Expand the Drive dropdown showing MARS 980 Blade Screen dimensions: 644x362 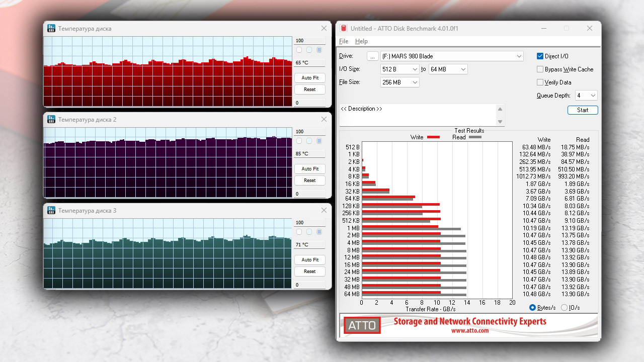click(x=451, y=56)
